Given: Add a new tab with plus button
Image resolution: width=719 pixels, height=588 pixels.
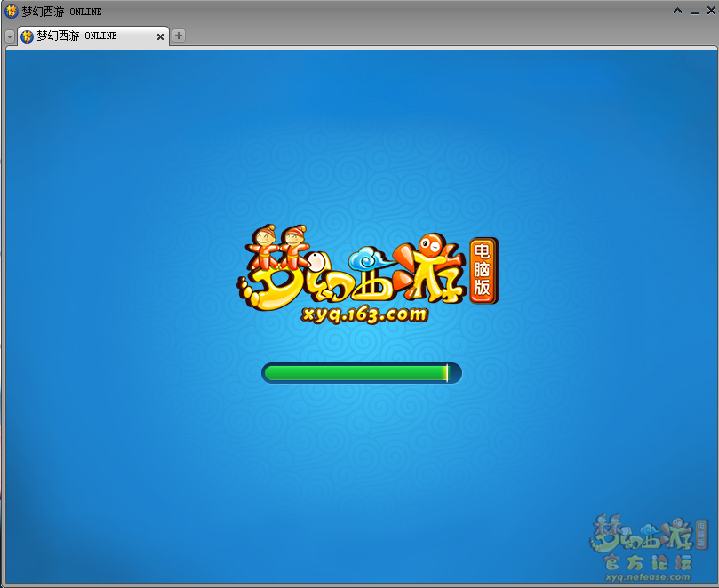Looking at the screenshot, I should point(179,36).
